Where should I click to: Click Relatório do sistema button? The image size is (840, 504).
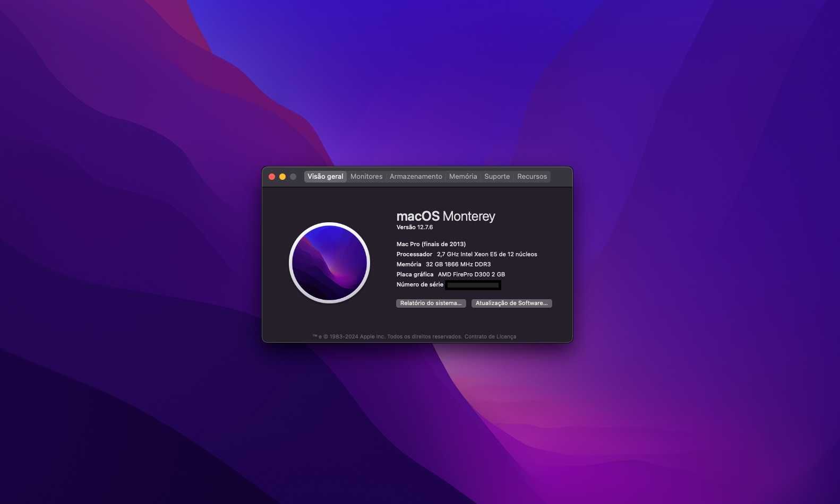click(431, 303)
